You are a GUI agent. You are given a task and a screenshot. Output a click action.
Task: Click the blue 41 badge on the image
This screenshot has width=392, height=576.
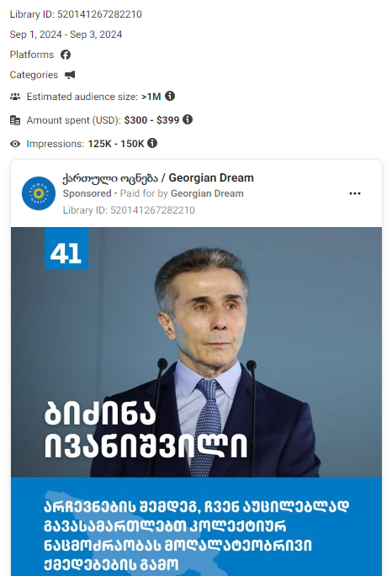point(66,248)
